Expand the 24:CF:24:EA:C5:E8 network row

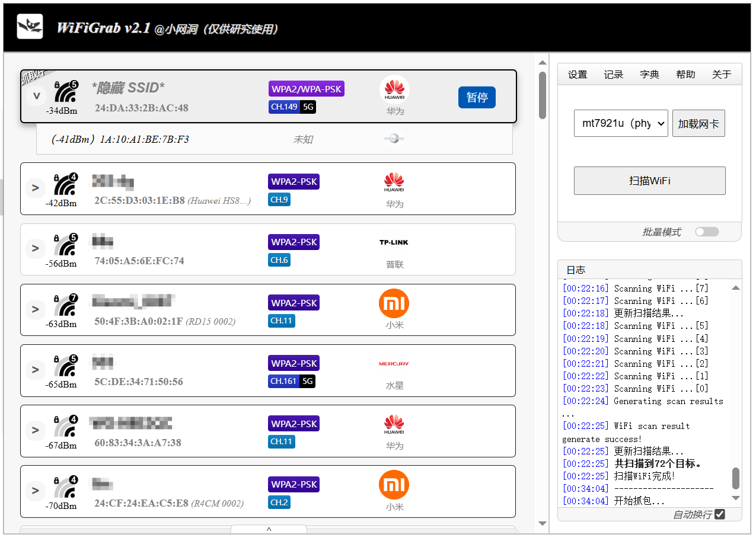[36, 491]
